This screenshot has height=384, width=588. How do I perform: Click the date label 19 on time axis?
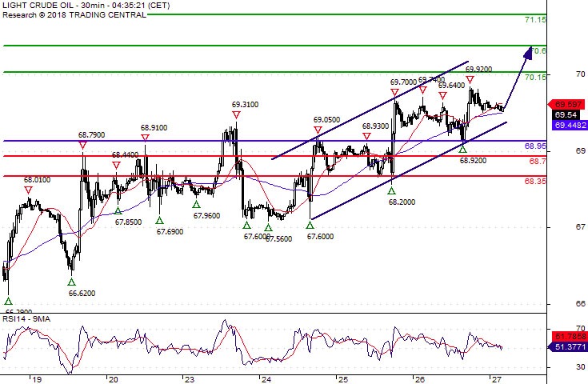coord(36,379)
